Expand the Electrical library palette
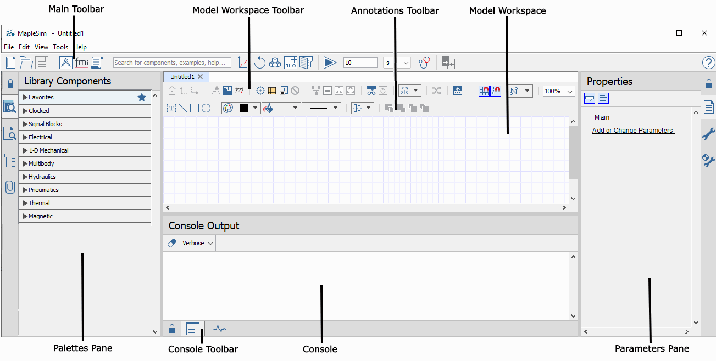 pos(85,137)
